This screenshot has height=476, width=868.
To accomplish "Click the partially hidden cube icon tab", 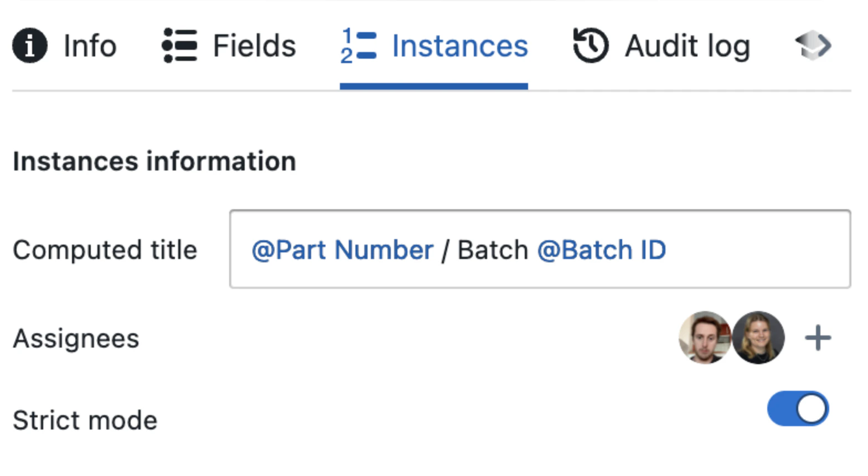I will click(x=813, y=45).
